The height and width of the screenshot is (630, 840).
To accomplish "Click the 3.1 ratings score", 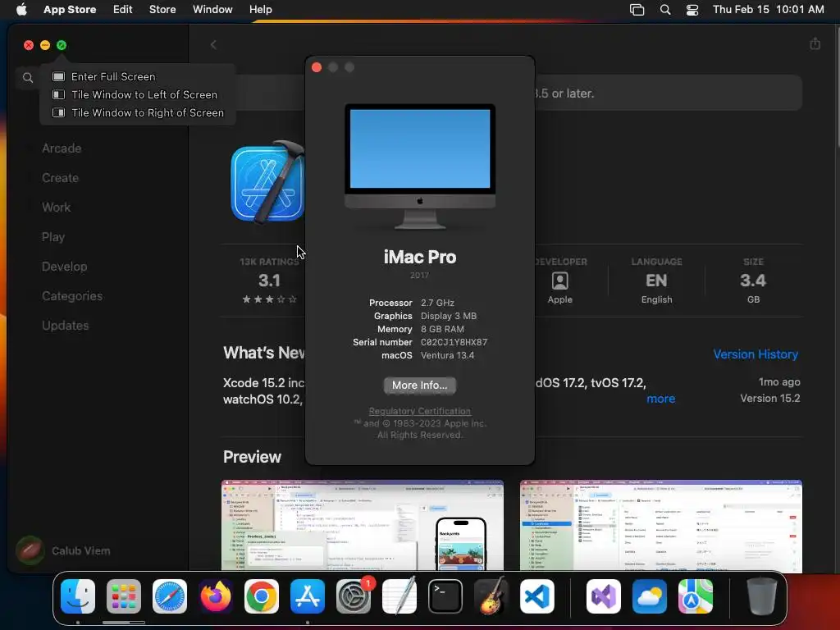I will click(269, 281).
